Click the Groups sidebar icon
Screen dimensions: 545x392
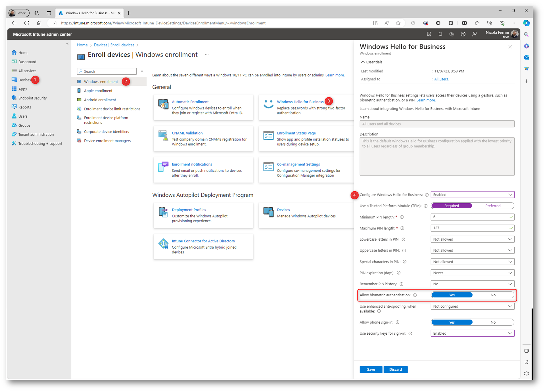tap(14, 125)
